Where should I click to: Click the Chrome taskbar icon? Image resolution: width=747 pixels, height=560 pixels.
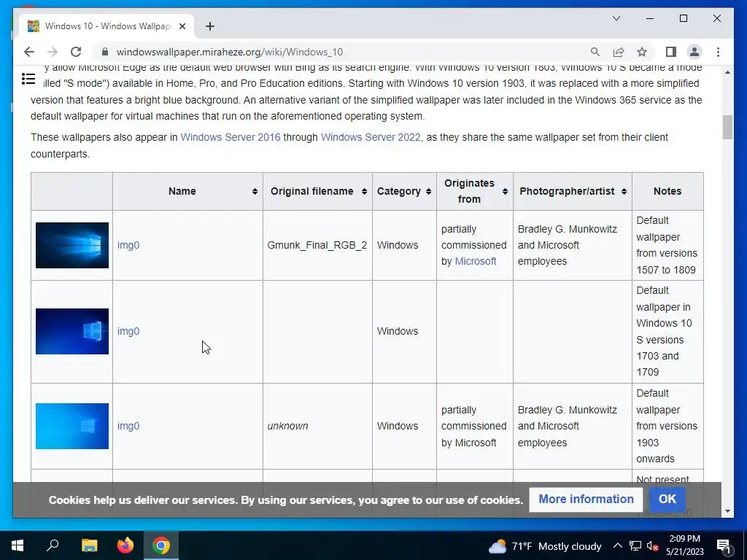coord(161,545)
